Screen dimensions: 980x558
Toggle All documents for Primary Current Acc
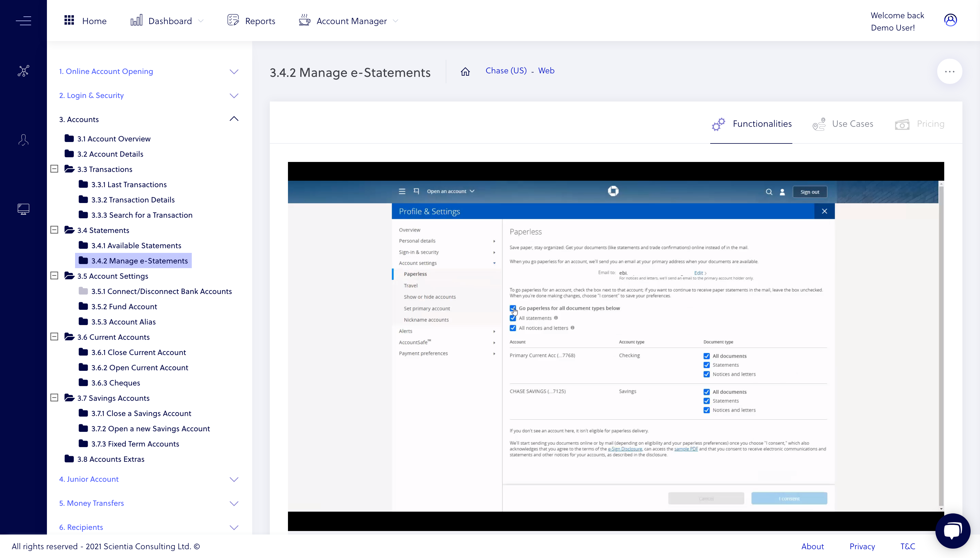point(707,356)
